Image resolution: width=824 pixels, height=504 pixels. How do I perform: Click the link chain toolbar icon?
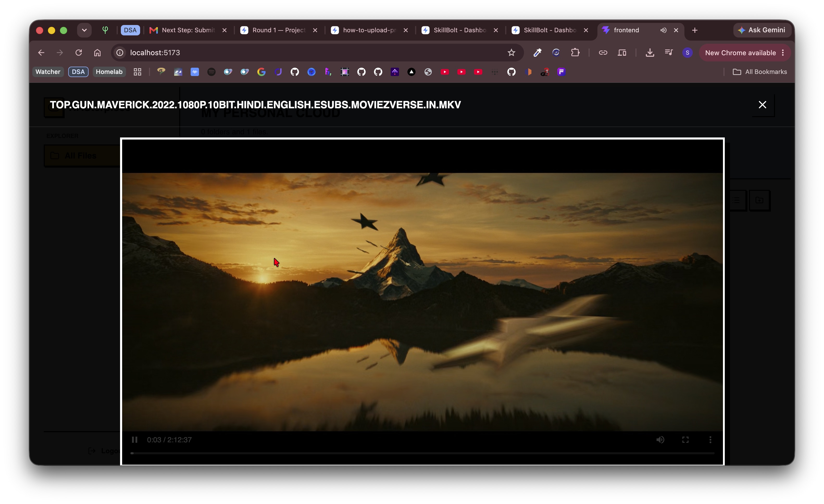pos(603,53)
